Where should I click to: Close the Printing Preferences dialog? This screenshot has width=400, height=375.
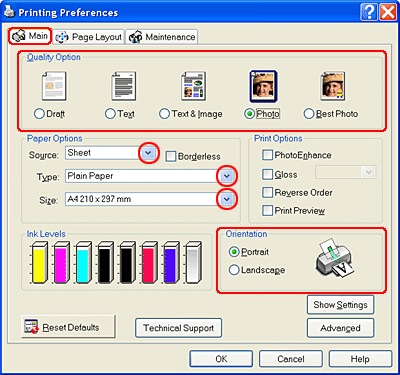tap(388, 12)
